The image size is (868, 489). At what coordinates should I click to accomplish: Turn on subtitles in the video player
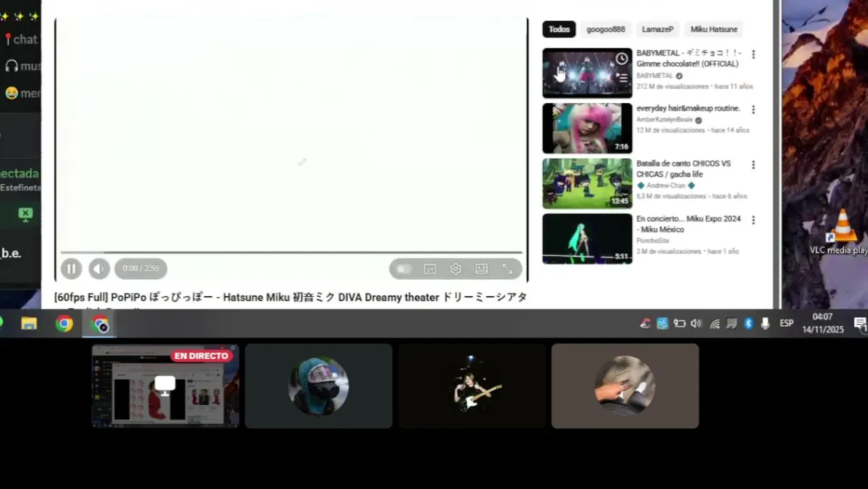pos(430,269)
